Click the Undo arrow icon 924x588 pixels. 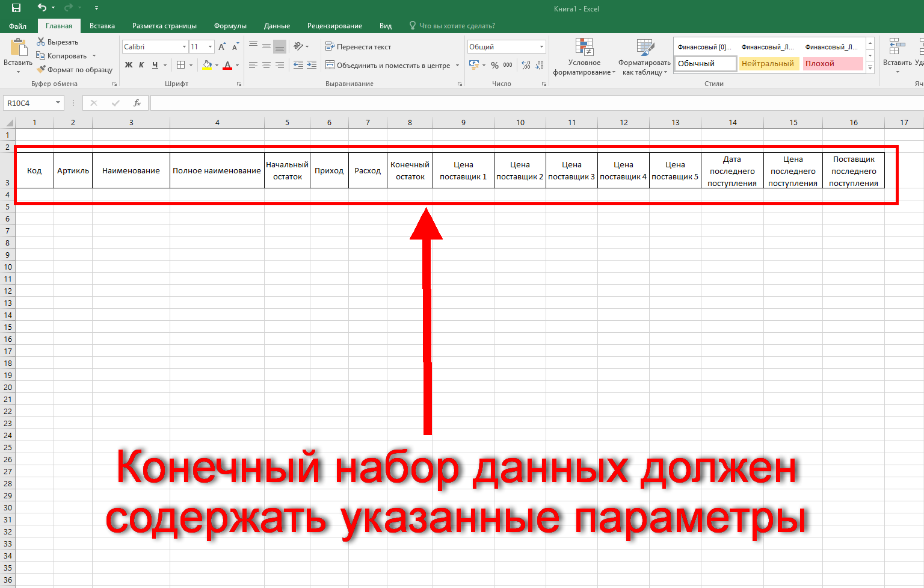42,8
